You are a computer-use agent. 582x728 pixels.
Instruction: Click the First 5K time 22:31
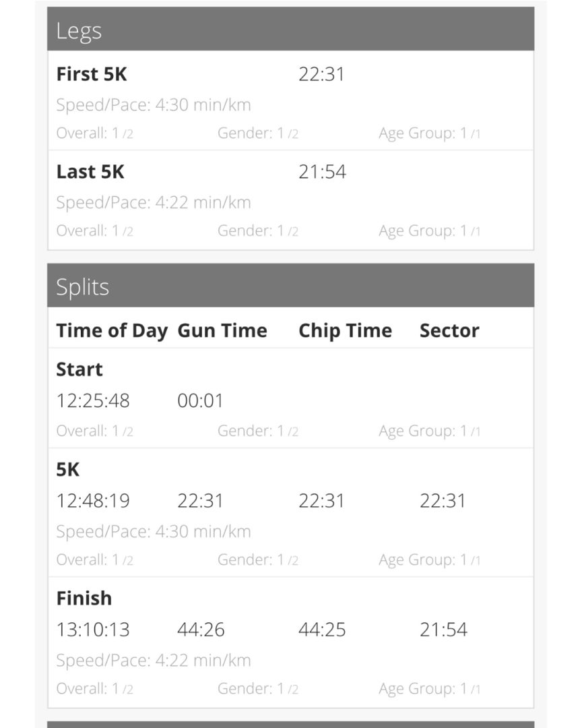[x=321, y=74]
